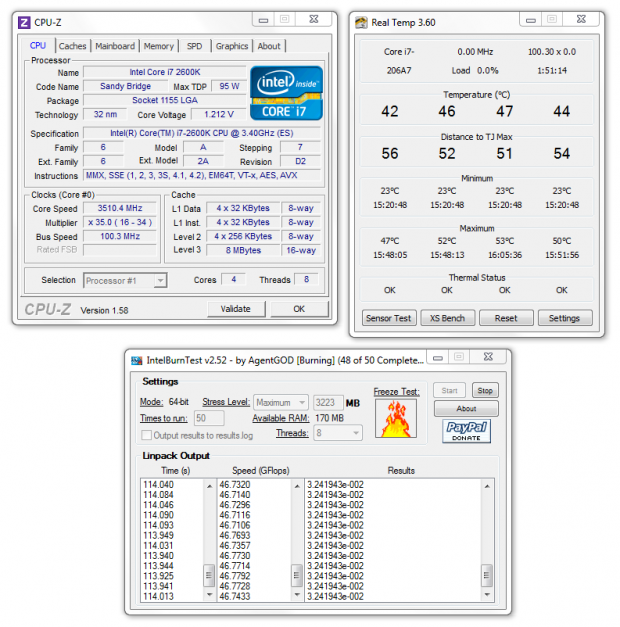
Task: Click the disabled Start button
Action: [x=449, y=390]
